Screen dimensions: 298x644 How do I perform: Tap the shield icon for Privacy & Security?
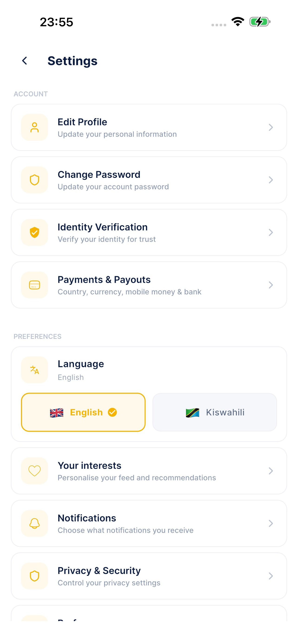[x=35, y=576]
